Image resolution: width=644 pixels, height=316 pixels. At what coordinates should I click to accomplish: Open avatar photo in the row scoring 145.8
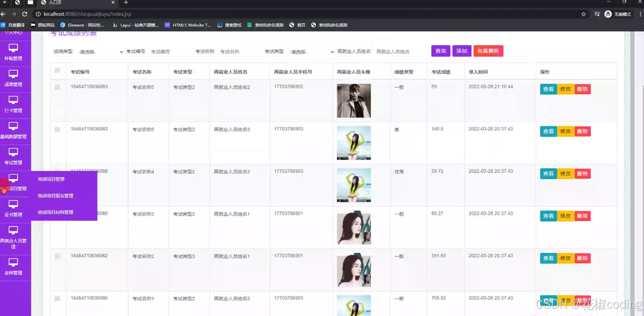[354, 143]
